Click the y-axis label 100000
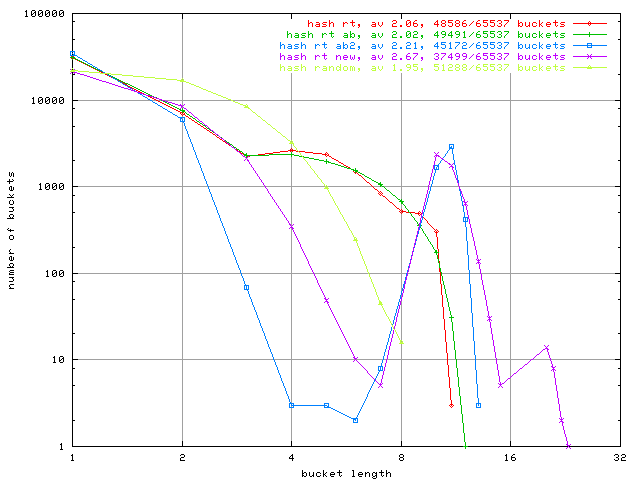Viewport: 640px width, 480px height. click(44, 13)
